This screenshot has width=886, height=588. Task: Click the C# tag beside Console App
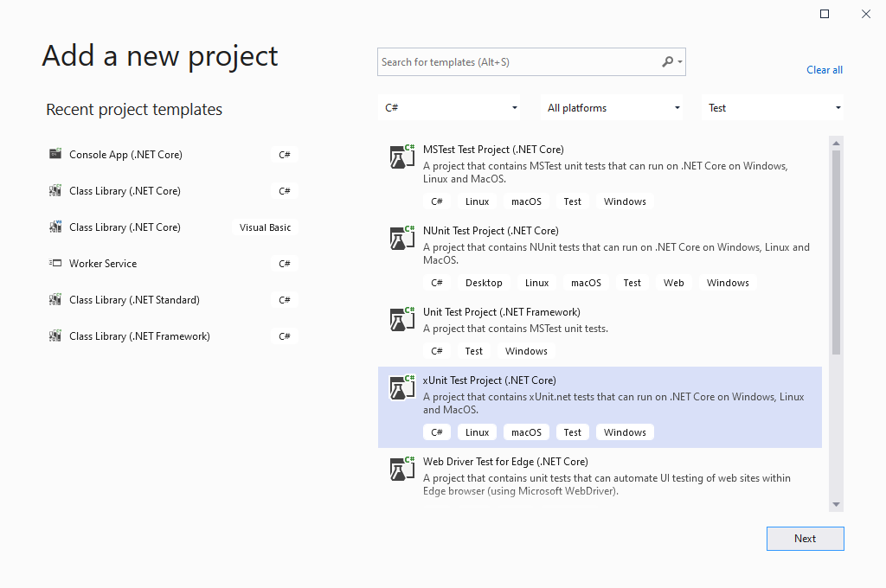(x=284, y=154)
